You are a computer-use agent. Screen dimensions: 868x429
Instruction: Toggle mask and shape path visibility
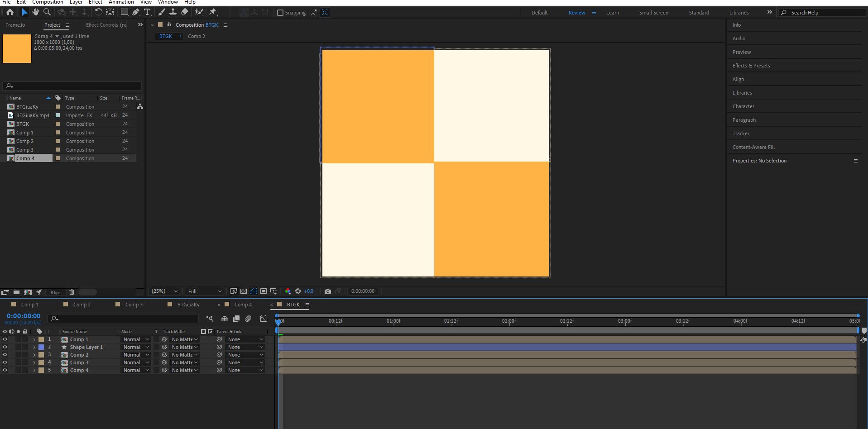point(254,291)
